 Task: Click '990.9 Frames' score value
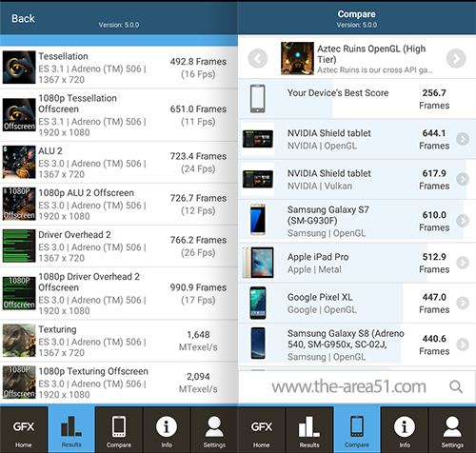click(x=198, y=287)
